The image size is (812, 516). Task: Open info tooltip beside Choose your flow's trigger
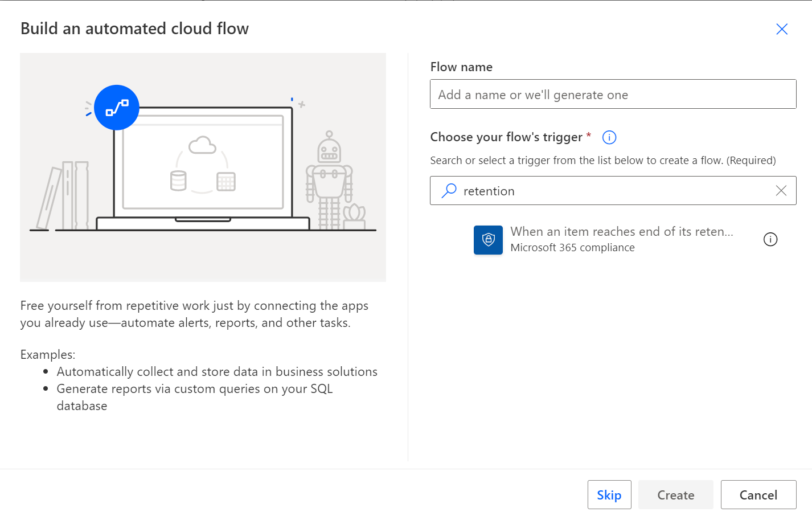tap(609, 137)
